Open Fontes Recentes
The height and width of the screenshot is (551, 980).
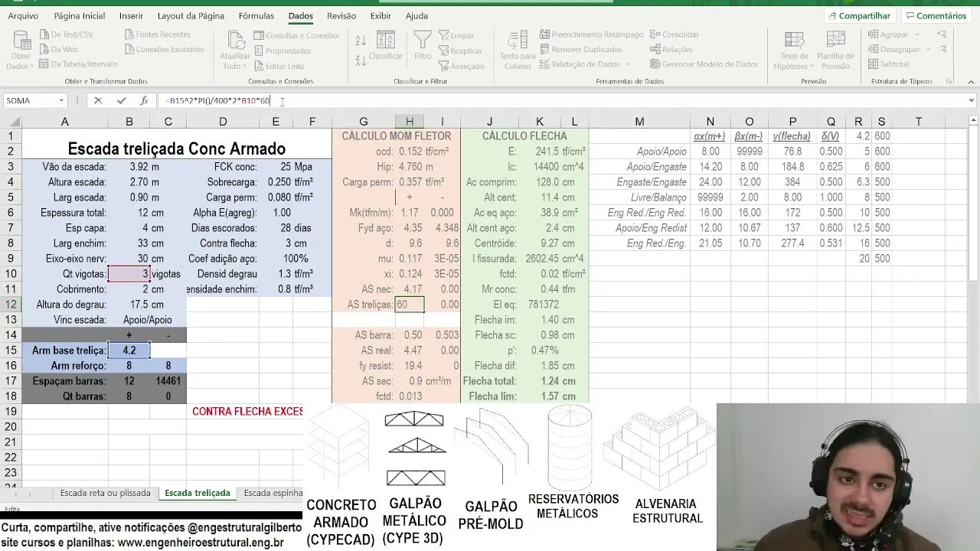[157, 34]
